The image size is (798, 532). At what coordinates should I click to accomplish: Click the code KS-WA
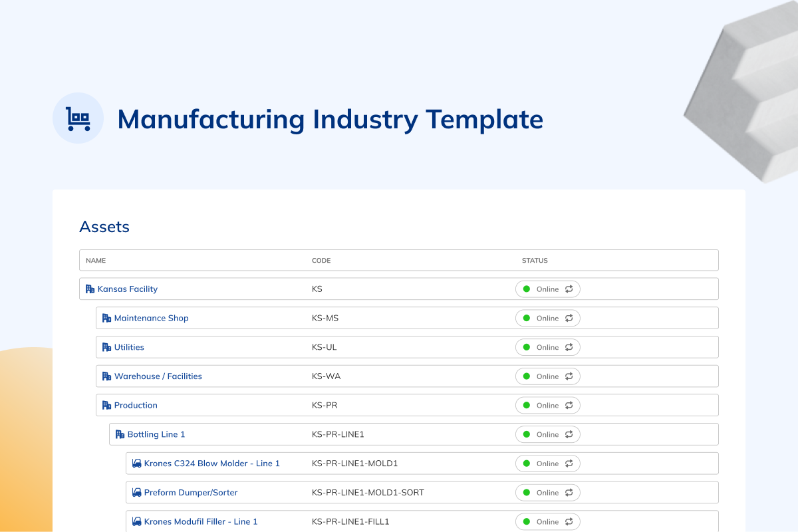(326, 376)
